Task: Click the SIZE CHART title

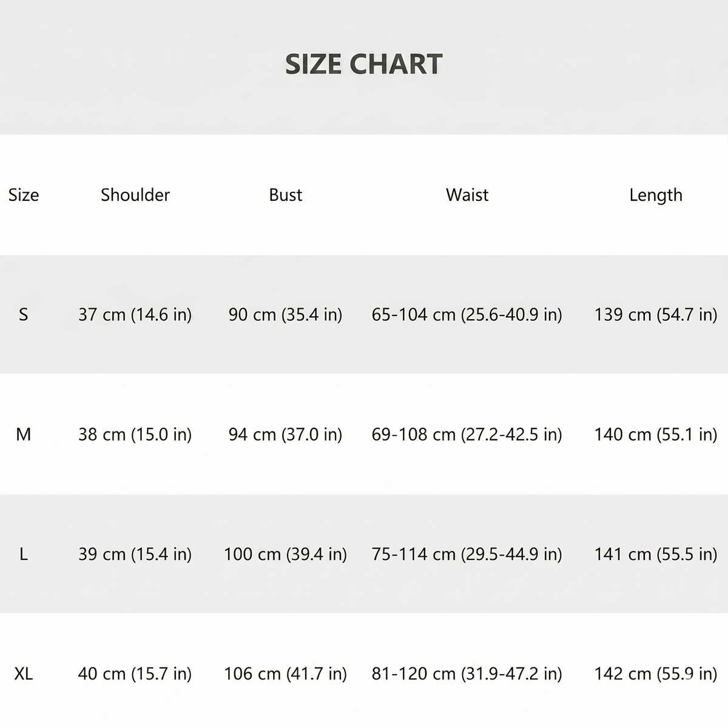Action: pyautogui.click(x=364, y=64)
